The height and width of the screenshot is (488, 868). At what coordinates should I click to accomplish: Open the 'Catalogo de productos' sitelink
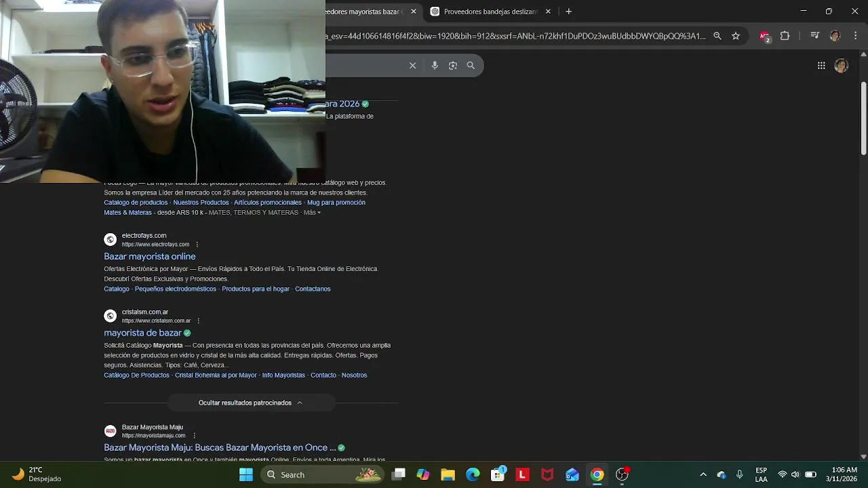point(136,203)
